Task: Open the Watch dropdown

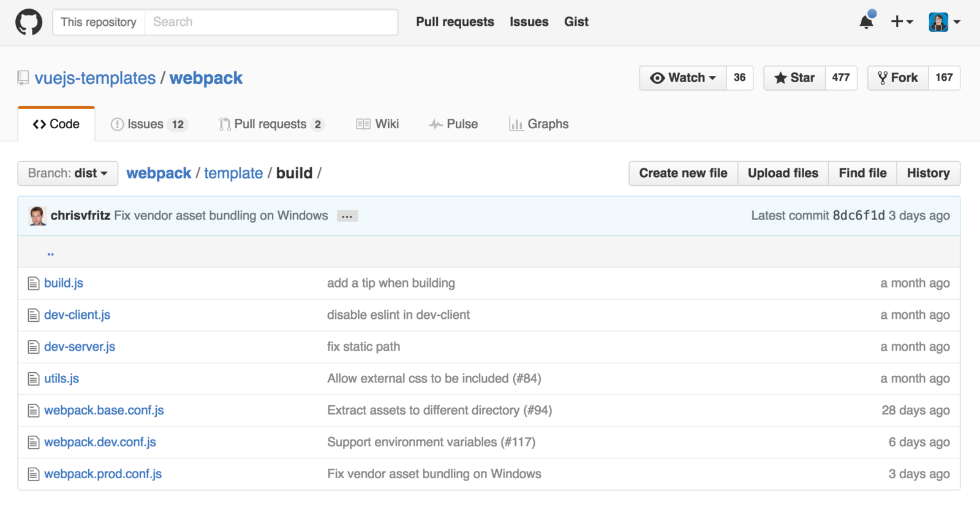Action: pos(683,78)
